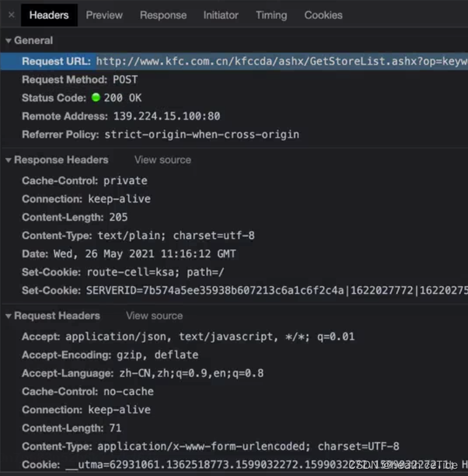Select the status value 200 OK

123,98
